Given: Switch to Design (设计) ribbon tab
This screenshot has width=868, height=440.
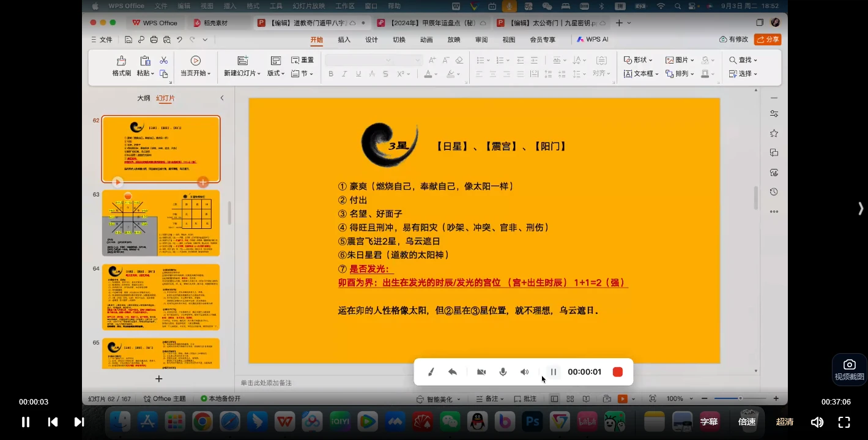Looking at the screenshot, I should click(x=371, y=40).
